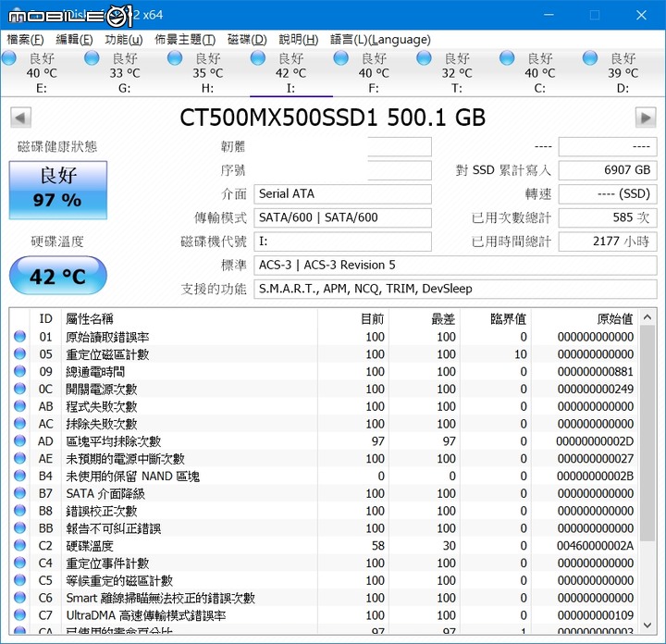Image resolution: width=666 pixels, height=644 pixels.
Task: Click the 原始值 column header
Action: (x=584, y=318)
